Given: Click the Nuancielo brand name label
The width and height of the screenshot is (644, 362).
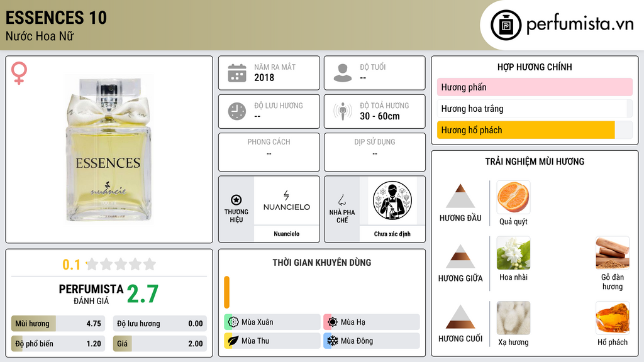Looking at the screenshot, I should pos(286,234).
